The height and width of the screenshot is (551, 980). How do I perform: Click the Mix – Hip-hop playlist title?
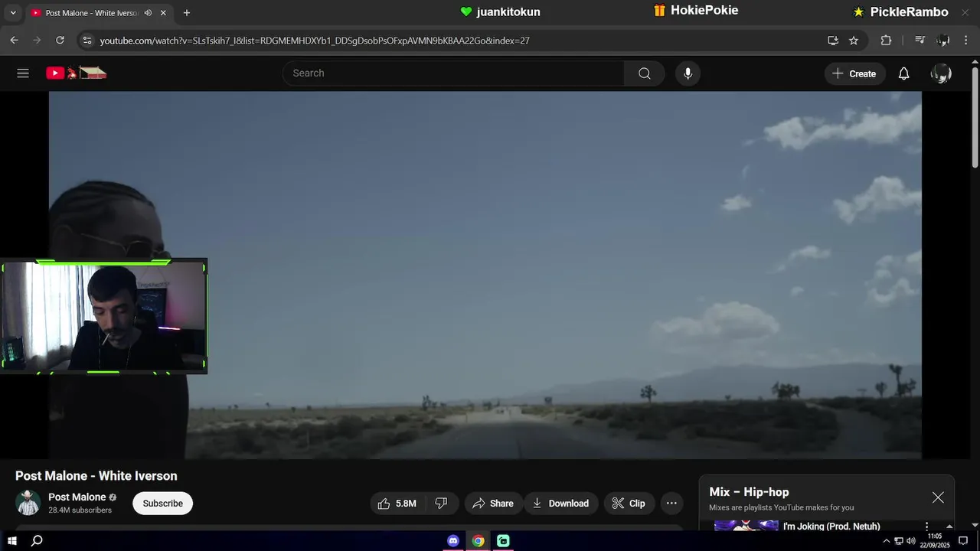coord(749,492)
